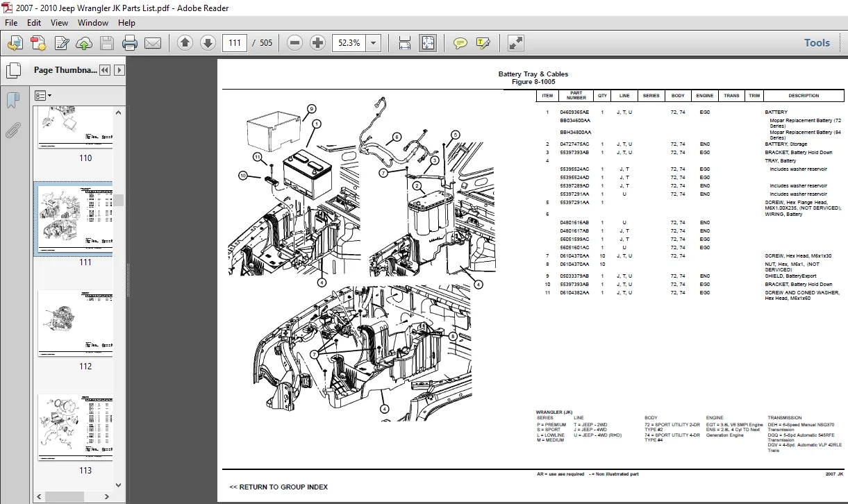Click the 'SHIELD, BatteryExport' description

click(x=792, y=276)
